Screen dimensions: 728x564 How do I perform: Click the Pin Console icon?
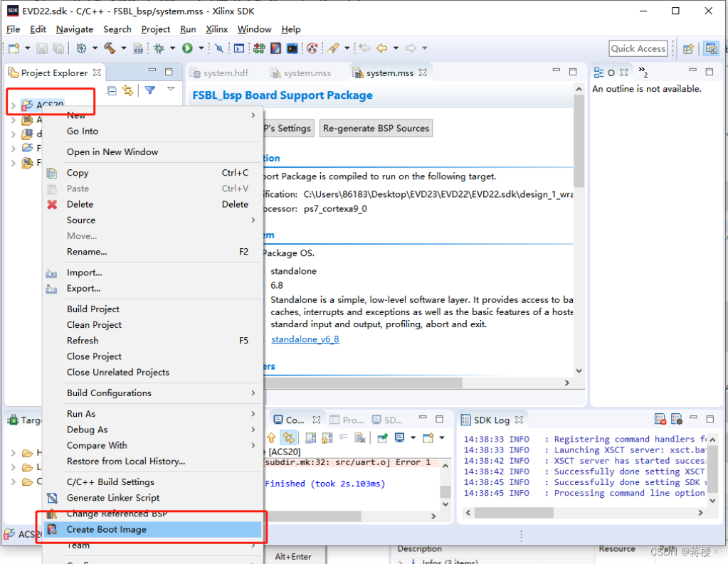[x=382, y=437]
